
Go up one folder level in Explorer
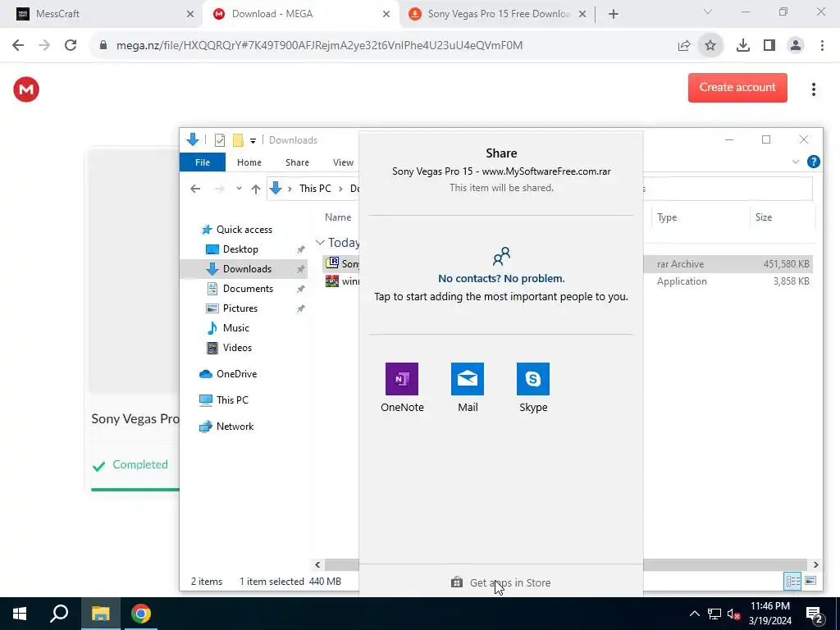click(x=256, y=189)
